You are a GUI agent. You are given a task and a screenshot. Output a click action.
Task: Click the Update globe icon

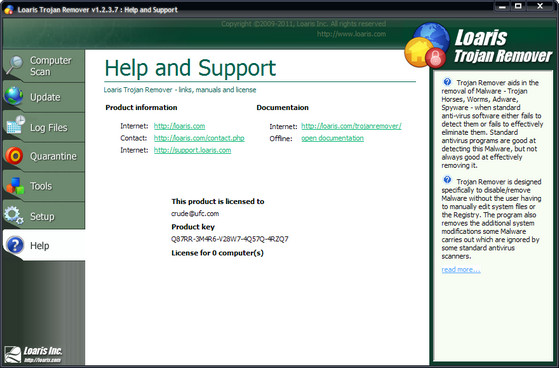pyautogui.click(x=14, y=96)
